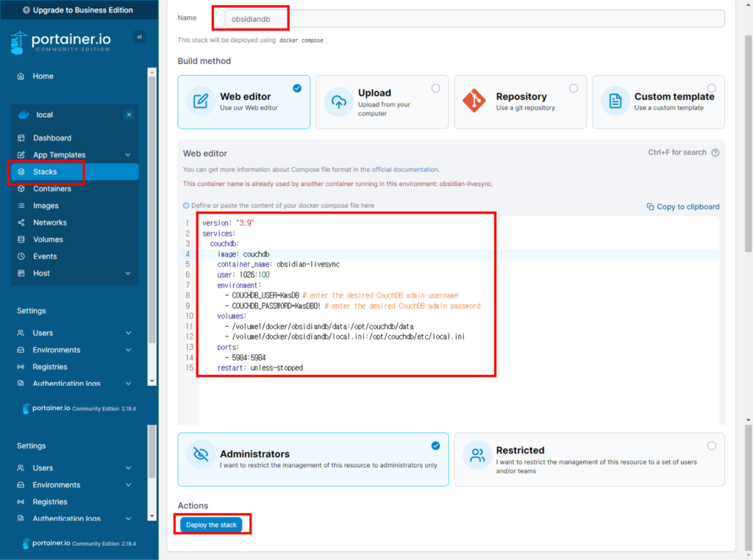Screen dimensions: 753x560
Task: Click the line 'container_name: obsidian-livesync'
Action: coord(279,265)
